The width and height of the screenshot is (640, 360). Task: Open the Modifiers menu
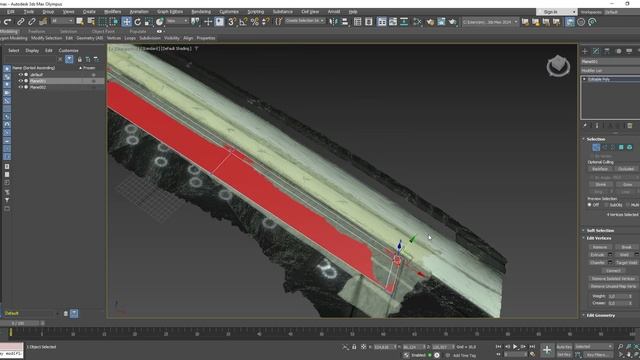[112, 12]
